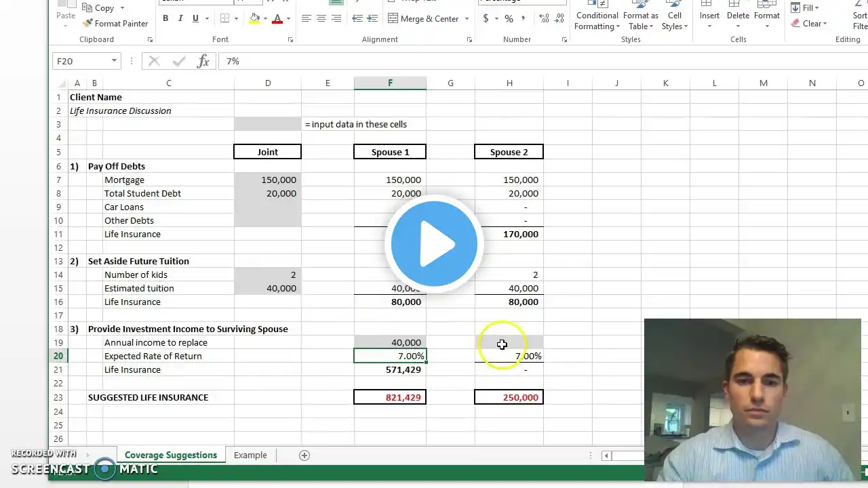Viewport: 868px width, 488px height.
Task: Open the underline style dropdown arrow
Action: (206, 19)
